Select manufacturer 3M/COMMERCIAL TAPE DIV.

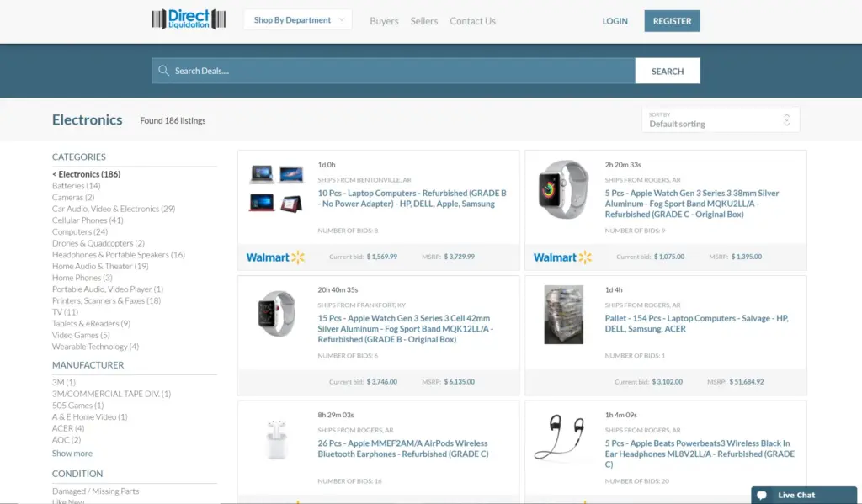tap(111, 394)
